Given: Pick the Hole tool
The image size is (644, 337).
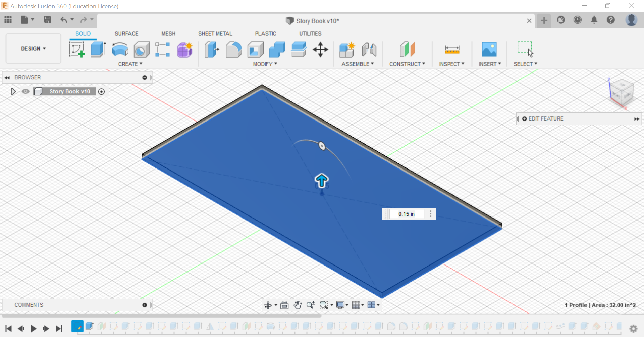Looking at the screenshot, I should (x=142, y=50).
